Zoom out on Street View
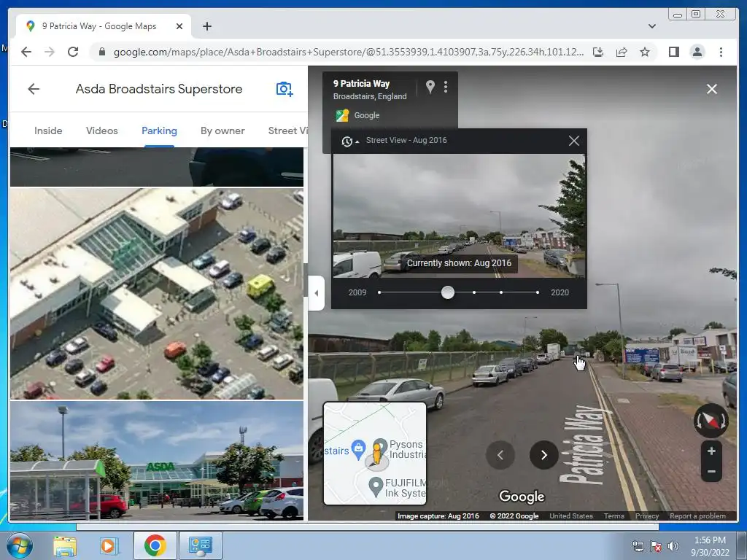 pos(711,472)
